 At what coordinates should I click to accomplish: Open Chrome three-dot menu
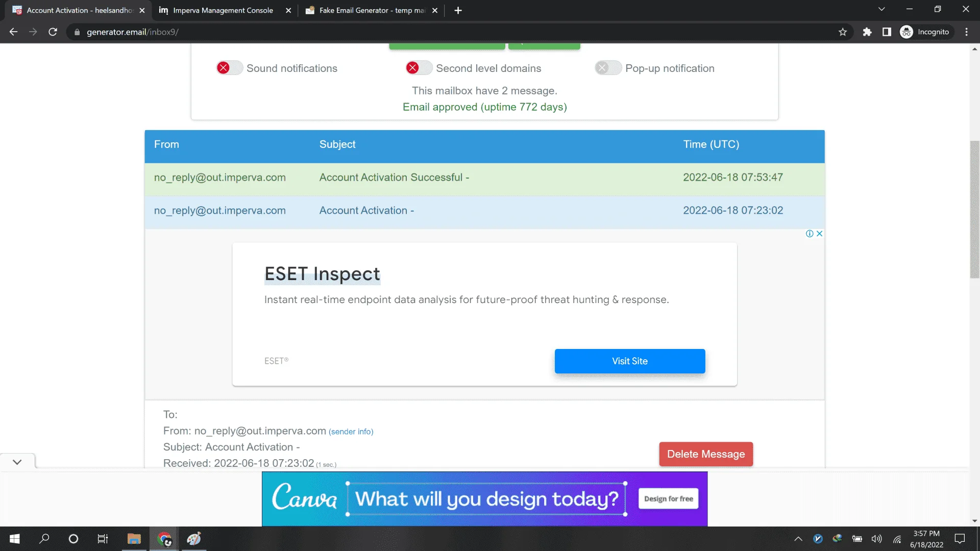point(966,32)
